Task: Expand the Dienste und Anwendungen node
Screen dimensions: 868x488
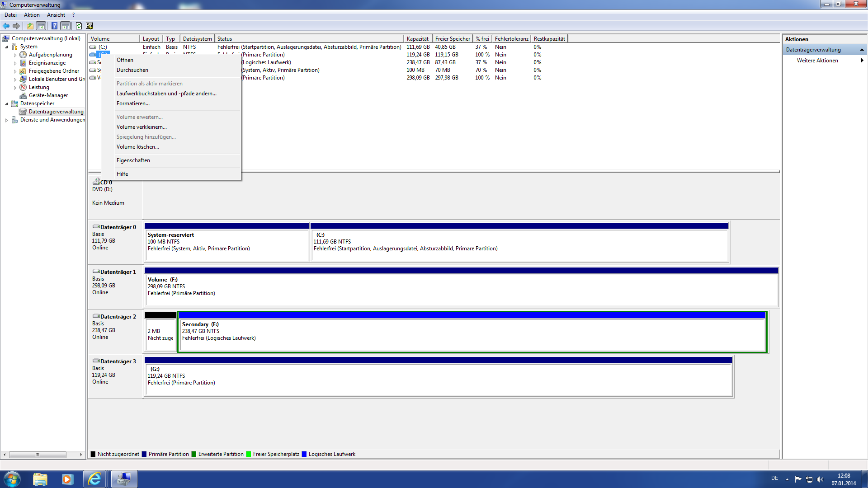Action: pyautogui.click(x=6, y=120)
